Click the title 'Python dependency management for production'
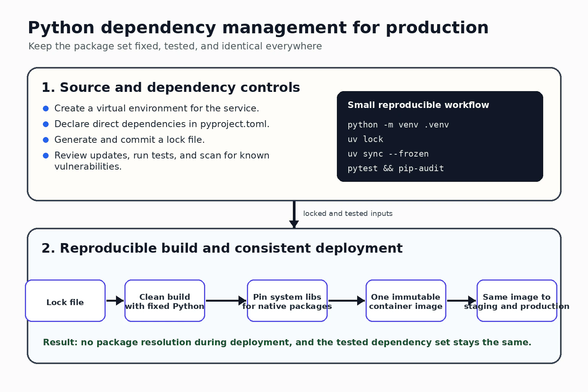588x392 pixels. (258, 28)
